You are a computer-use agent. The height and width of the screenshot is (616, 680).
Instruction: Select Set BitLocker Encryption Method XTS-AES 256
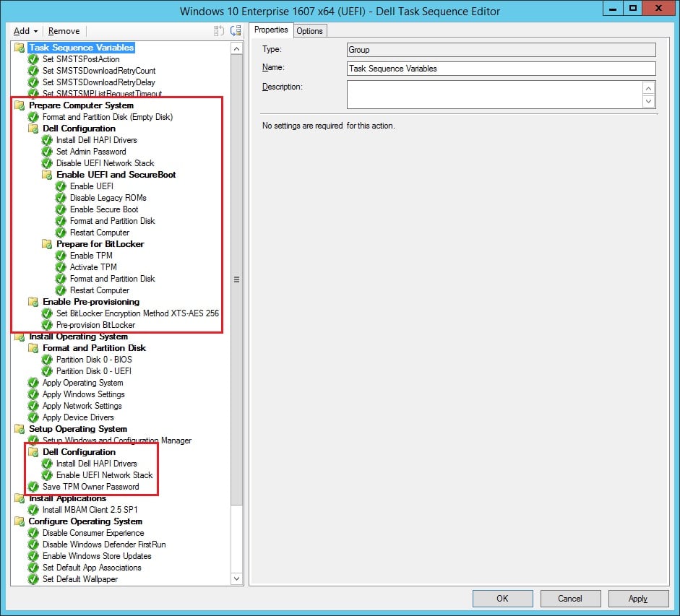137,313
